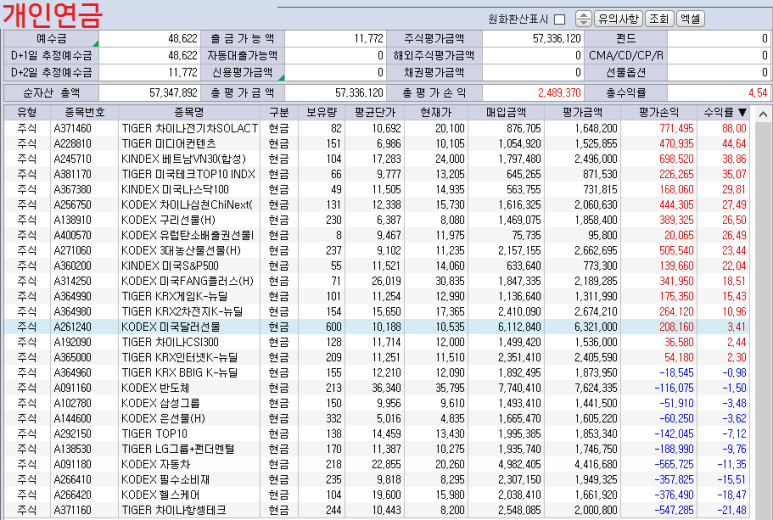Image resolution: width=773 pixels, height=520 pixels.
Task: Click the 종목번호 column header
Action: (x=84, y=112)
